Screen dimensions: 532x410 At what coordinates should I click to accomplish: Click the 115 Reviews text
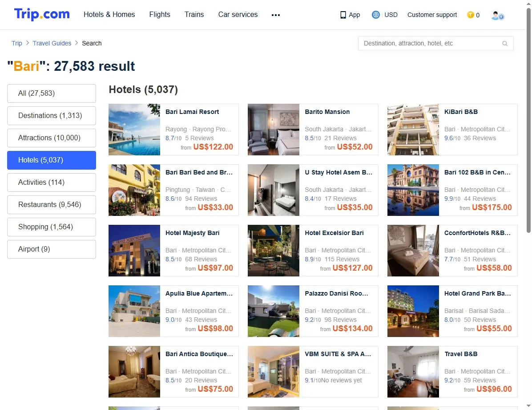tap(342, 259)
